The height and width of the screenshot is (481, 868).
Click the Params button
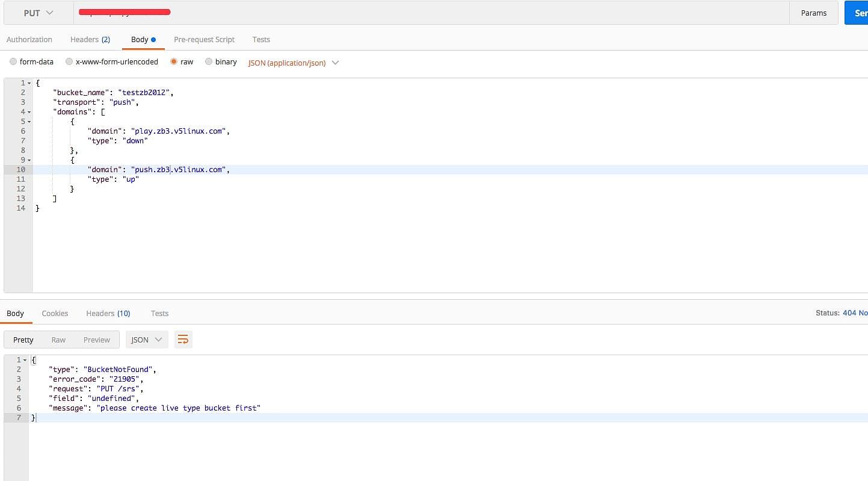click(x=813, y=13)
